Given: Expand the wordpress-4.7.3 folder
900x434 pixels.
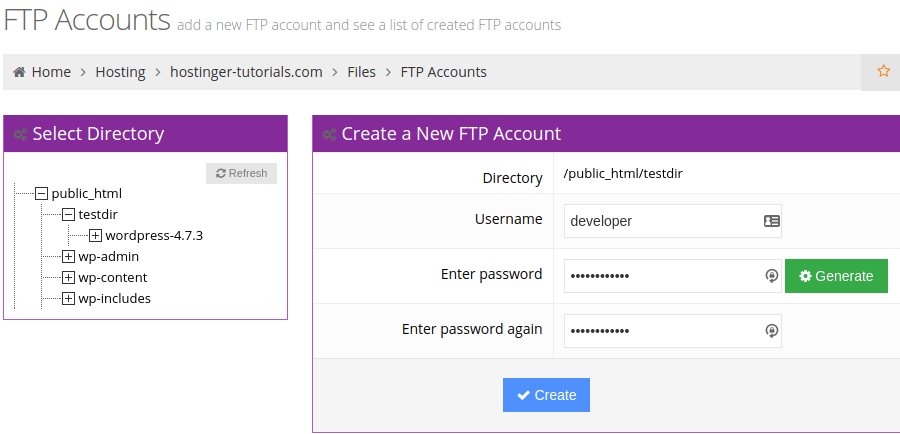Looking at the screenshot, I should coord(95,236).
